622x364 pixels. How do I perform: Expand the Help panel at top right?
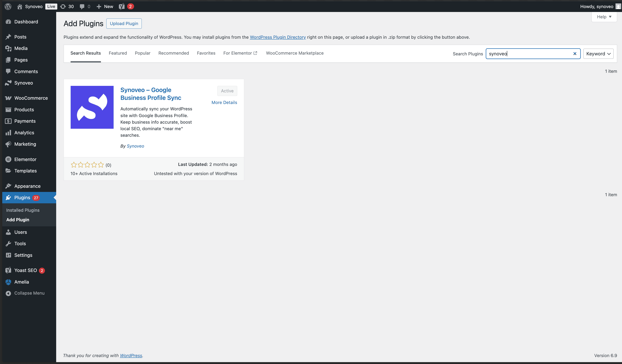coord(604,17)
